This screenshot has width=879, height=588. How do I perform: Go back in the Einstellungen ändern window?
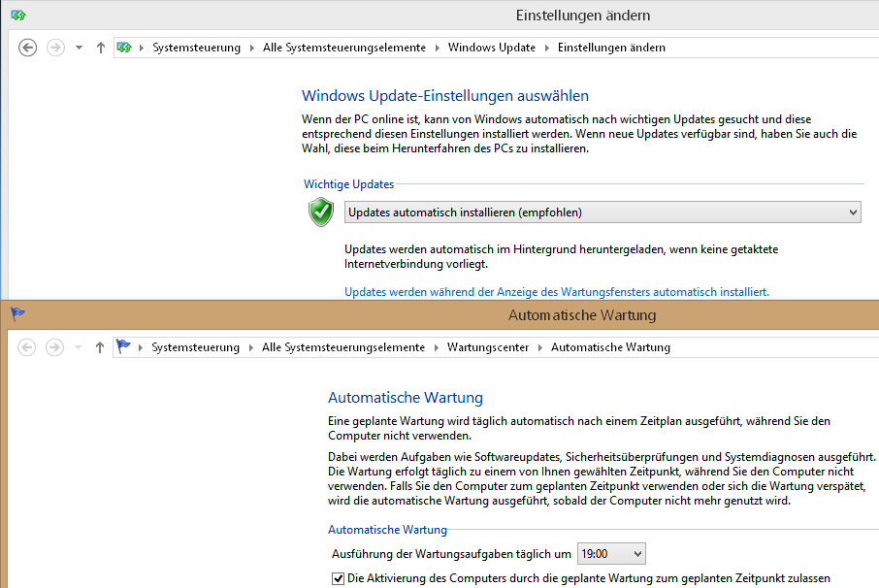[27, 48]
